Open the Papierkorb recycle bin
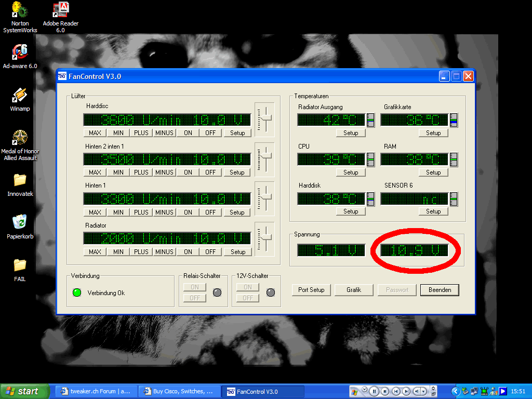Image resolution: width=532 pixels, height=399 pixels. coord(20,222)
